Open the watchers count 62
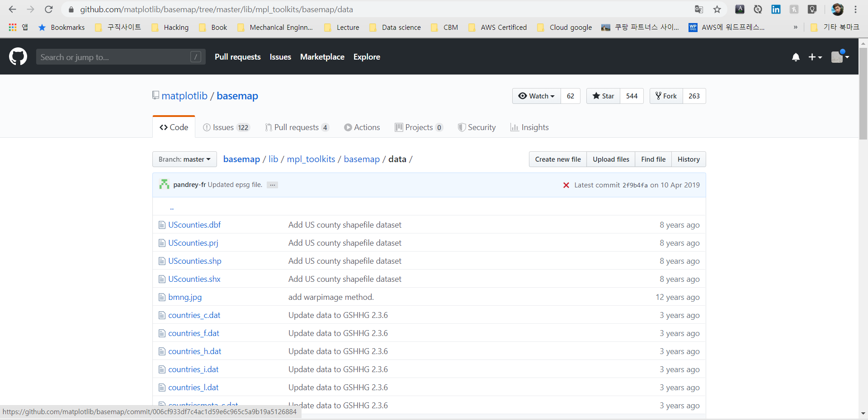 571,96
